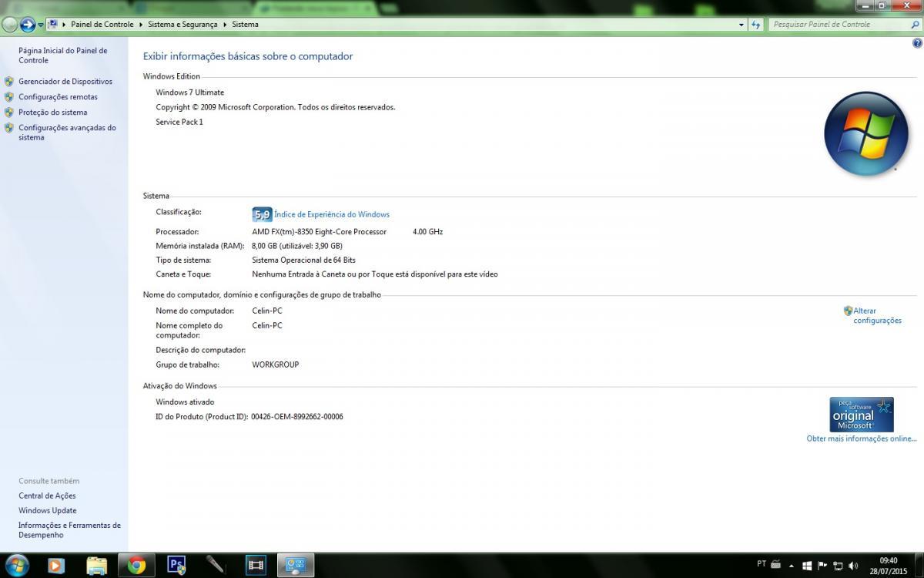
Task: Click the processor text AMD FX(tm)-8350
Action: 320,232
